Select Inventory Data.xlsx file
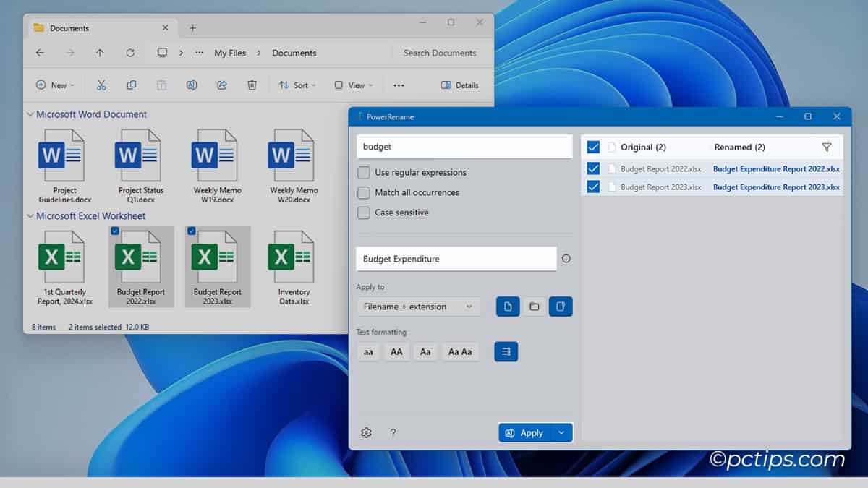This screenshot has width=868, height=488. [294, 267]
